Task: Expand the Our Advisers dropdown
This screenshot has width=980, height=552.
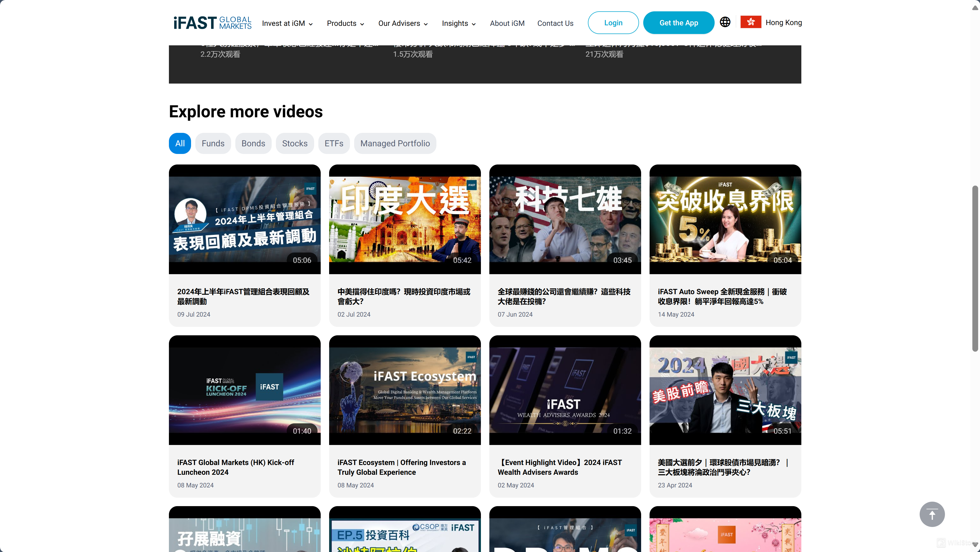Action: coord(403,23)
